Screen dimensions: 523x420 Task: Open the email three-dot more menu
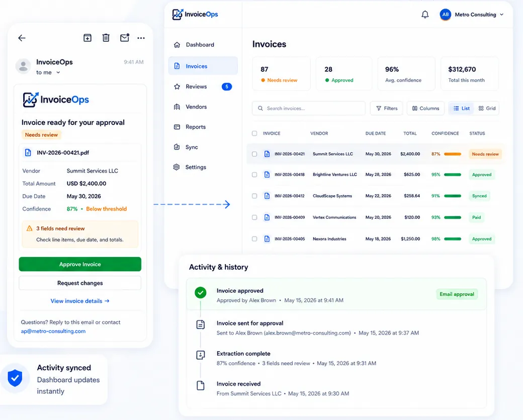click(x=141, y=38)
